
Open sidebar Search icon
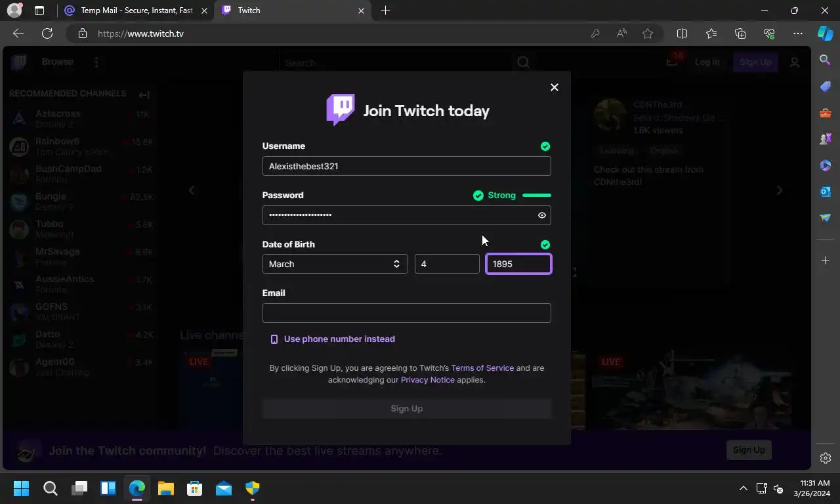pos(826,60)
